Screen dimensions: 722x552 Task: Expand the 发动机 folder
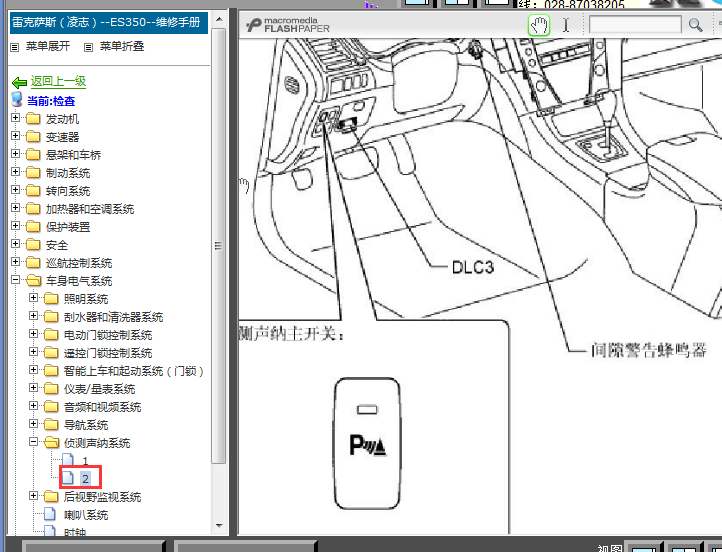click(x=15, y=118)
